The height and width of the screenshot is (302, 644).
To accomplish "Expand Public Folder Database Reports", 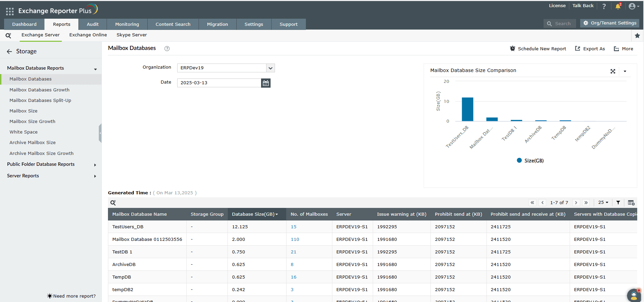I will point(95,165).
